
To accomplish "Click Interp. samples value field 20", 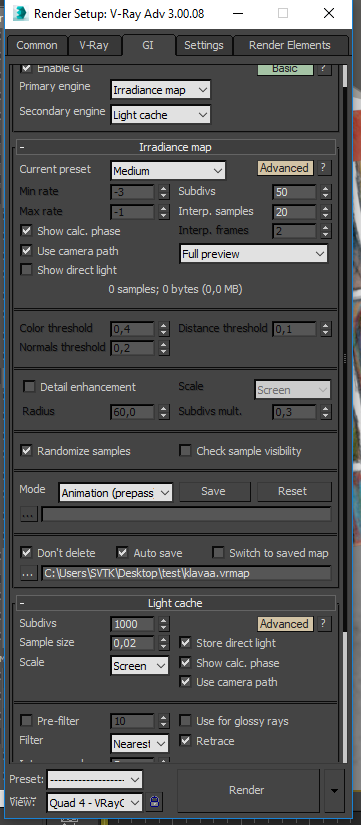I will click(295, 212).
